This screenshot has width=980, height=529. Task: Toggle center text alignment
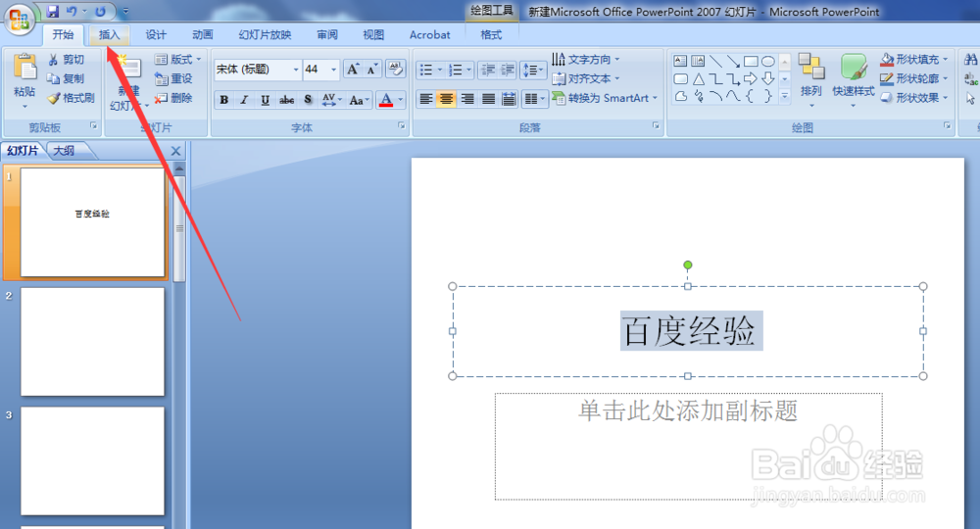tap(446, 99)
